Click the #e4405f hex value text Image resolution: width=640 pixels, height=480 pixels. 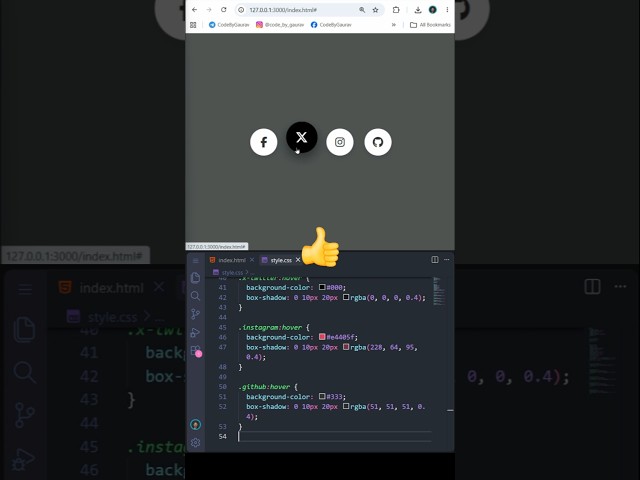[341, 337]
